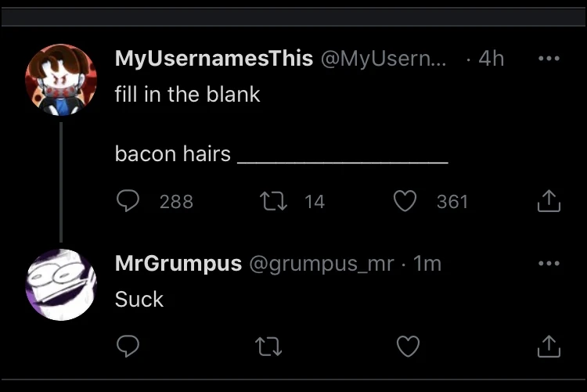Reply to MrGrumpus's Suck tweet
Viewport: 587px width, 392px height.
pyautogui.click(x=128, y=346)
